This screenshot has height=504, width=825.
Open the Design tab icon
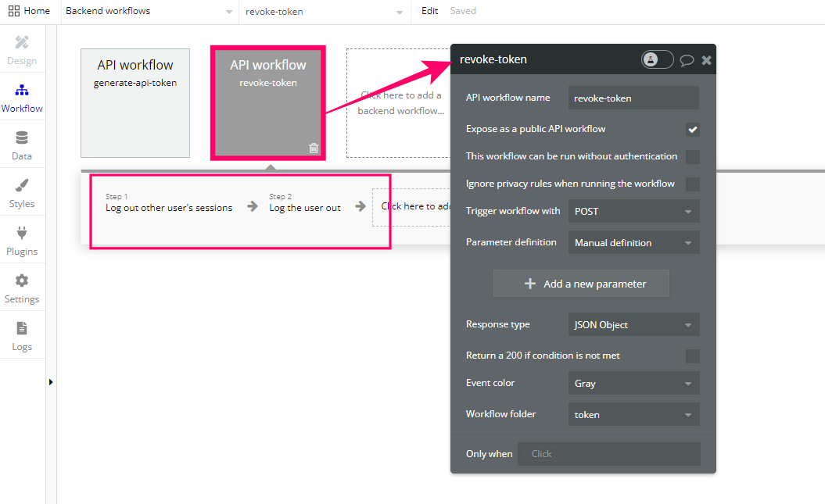pos(22,42)
